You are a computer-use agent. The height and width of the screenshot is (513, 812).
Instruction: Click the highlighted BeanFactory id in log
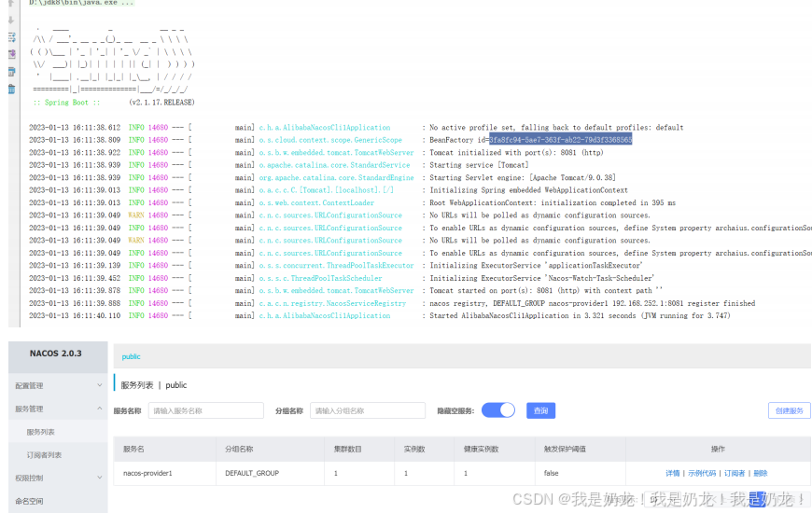[560, 140]
